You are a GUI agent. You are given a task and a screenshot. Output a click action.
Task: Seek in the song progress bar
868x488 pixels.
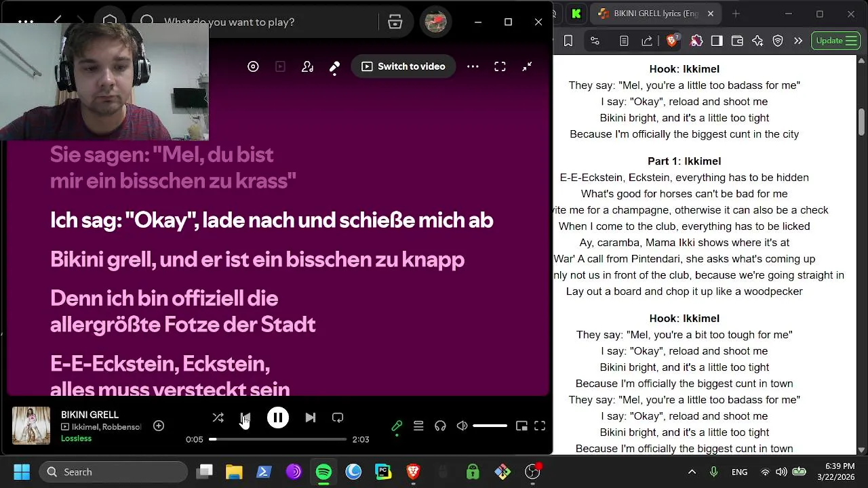click(x=277, y=439)
